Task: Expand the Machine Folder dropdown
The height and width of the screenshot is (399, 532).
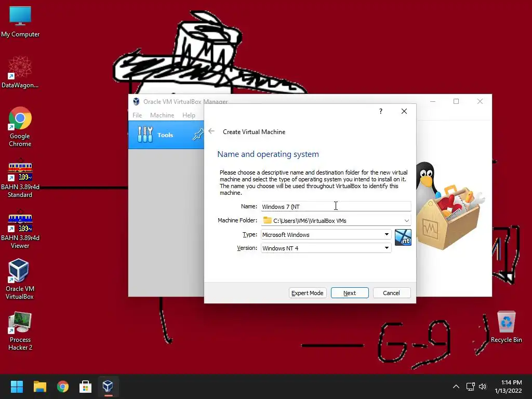Action: point(406,220)
